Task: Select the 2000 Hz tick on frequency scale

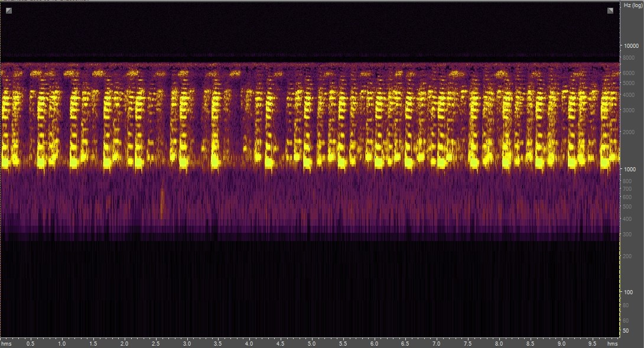Action: coord(630,132)
